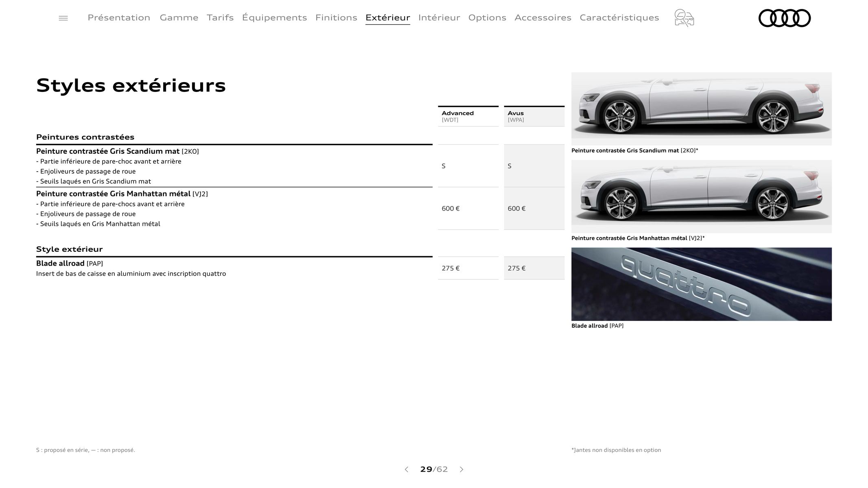This screenshot has height=488, width=868.
Task: Click the Avus S cell for Scandium
Action: (534, 166)
